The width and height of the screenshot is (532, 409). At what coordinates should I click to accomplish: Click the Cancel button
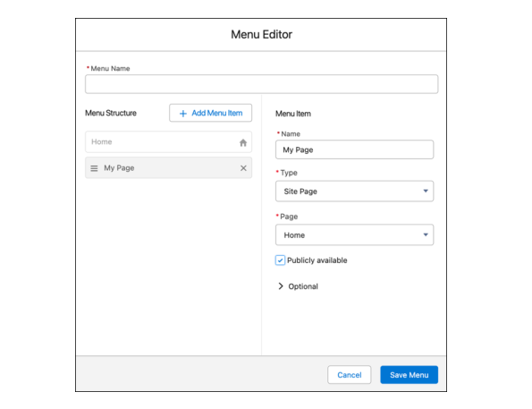[x=349, y=375]
